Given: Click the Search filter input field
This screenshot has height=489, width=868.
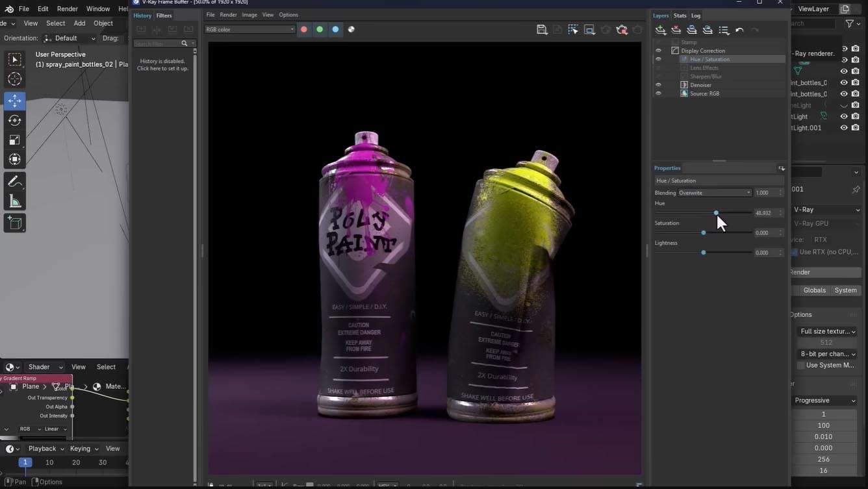Looking at the screenshot, I should point(157,44).
